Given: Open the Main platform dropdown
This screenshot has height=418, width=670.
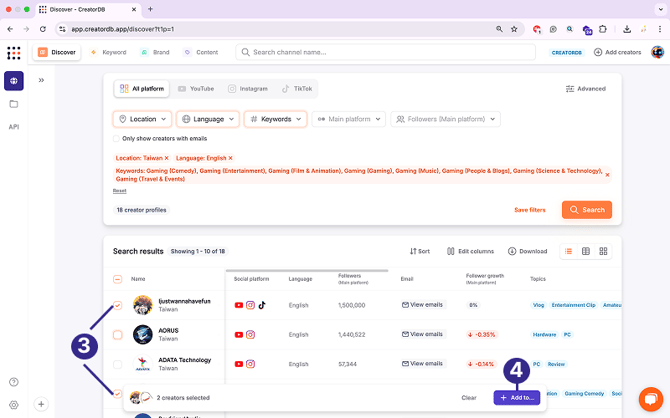Looking at the screenshot, I should (349, 119).
